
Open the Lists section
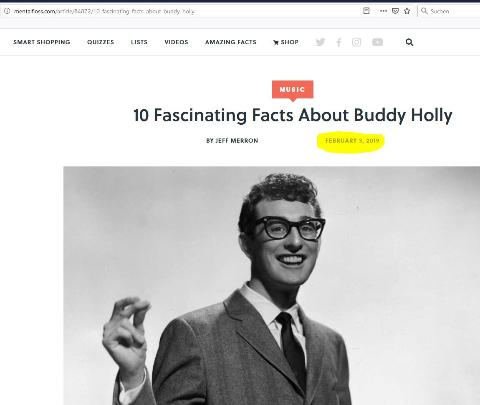point(139,42)
